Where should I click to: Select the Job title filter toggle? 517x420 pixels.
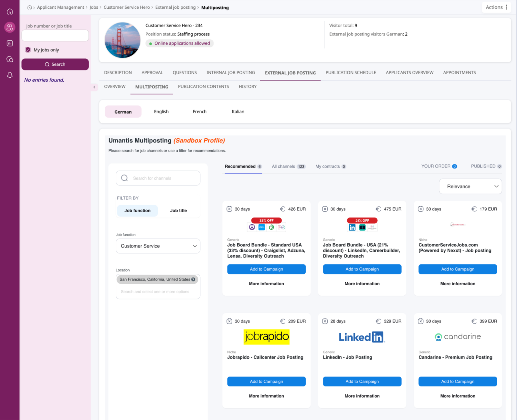[178, 211]
